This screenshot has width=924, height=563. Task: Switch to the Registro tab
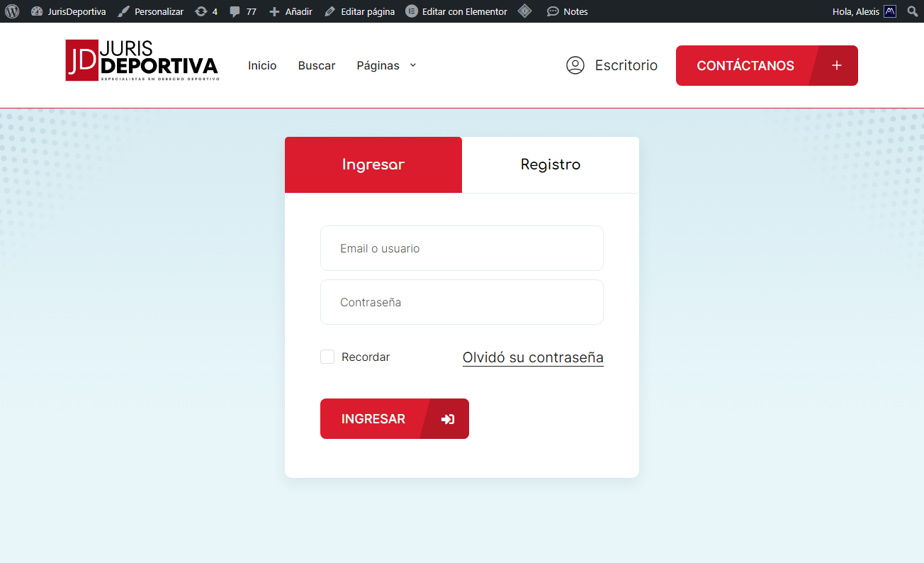(x=550, y=165)
